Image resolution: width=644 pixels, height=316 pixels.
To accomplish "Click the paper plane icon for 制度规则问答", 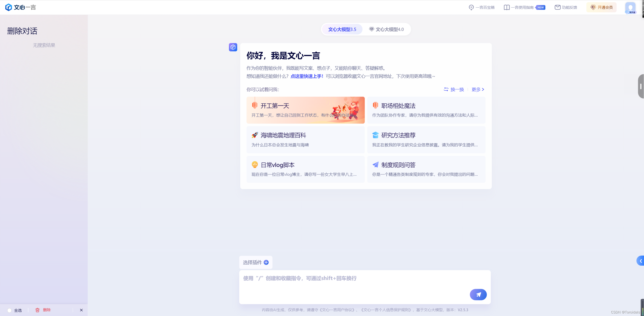I will tap(376, 165).
